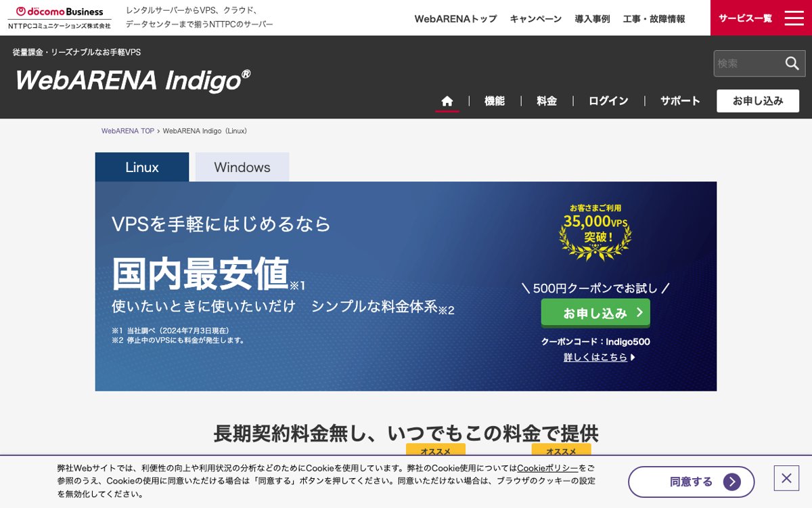Click the green お申し込み banner button
The image size is (812, 508).
tap(595, 313)
